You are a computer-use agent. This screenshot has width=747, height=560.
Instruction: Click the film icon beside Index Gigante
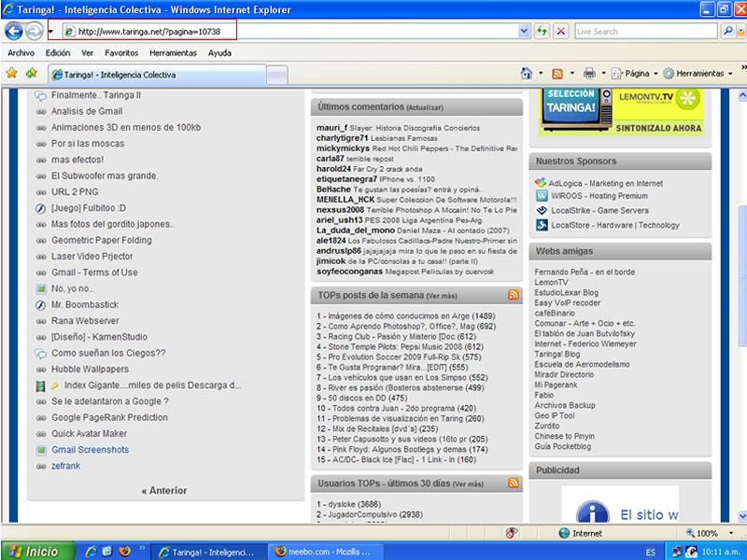(x=40, y=385)
